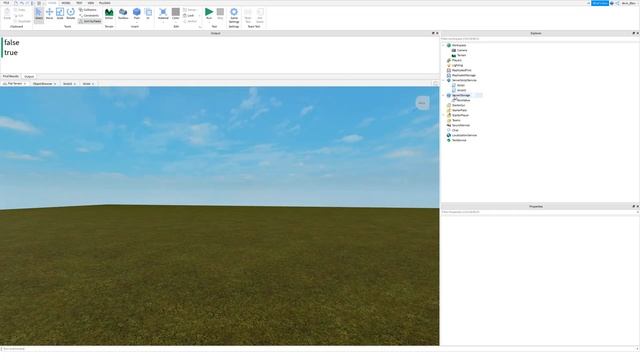
Task: Click the Explorer filter field
Action: [x=540, y=39]
